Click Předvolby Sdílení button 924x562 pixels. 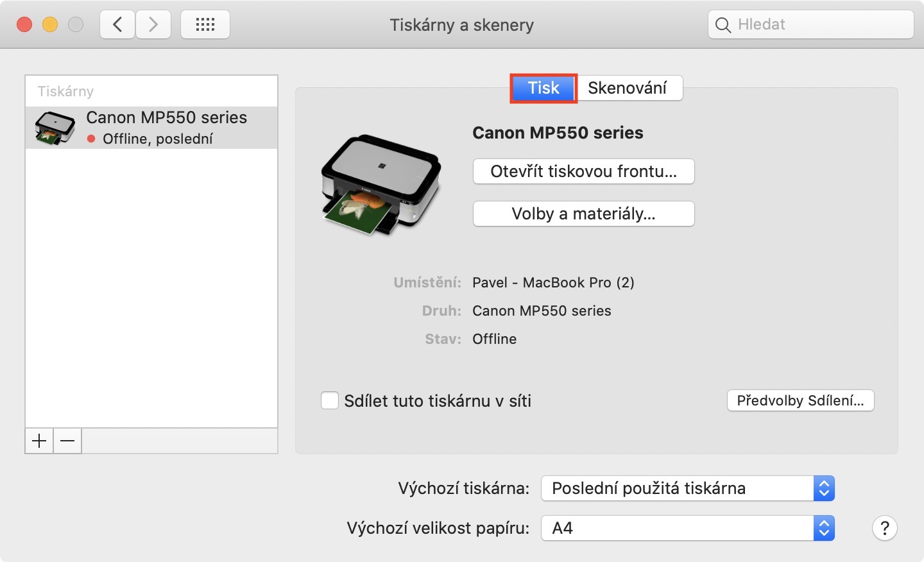[x=800, y=400]
